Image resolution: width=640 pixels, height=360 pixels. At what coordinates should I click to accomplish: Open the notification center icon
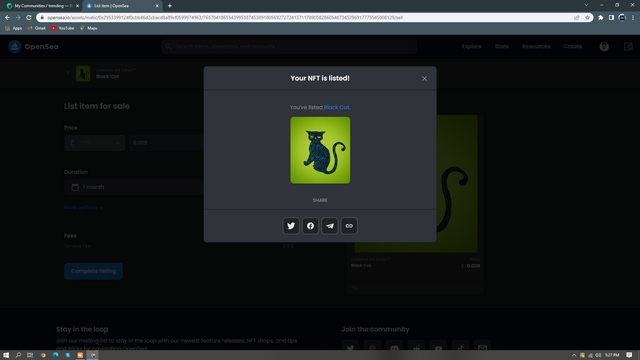[629, 355]
